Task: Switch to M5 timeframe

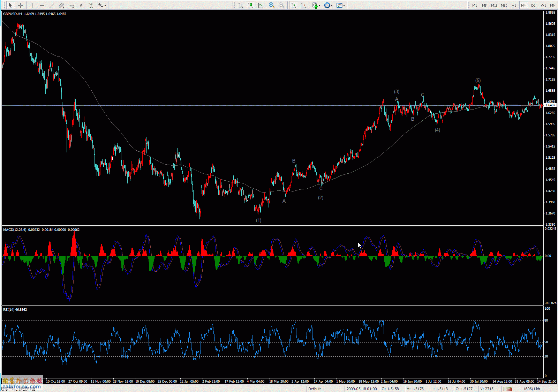Action: coord(484,5)
